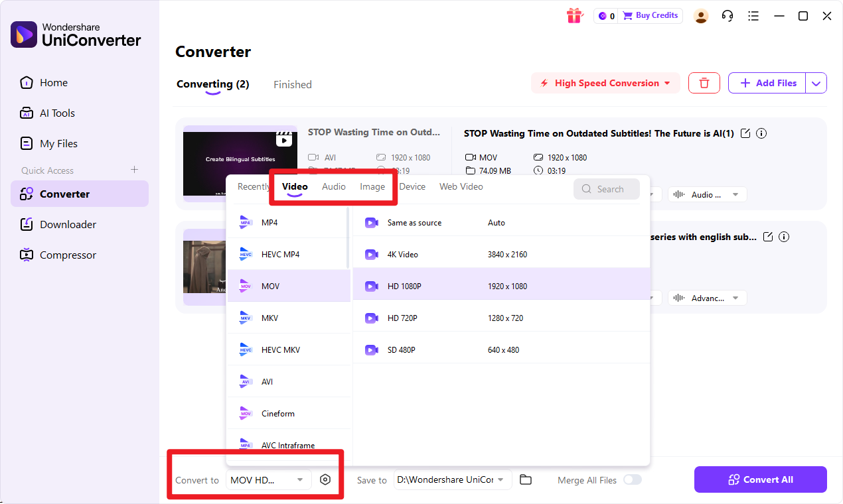843x504 pixels.
Task: Open customer support via headset icon
Action: 727,15
